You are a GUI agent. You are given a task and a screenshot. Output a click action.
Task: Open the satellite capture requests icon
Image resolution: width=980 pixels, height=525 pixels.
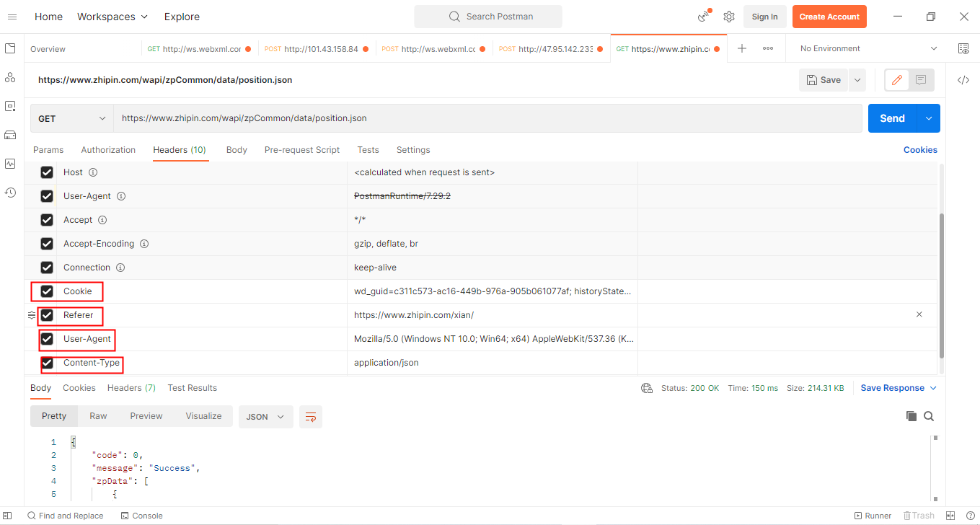[704, 17]
